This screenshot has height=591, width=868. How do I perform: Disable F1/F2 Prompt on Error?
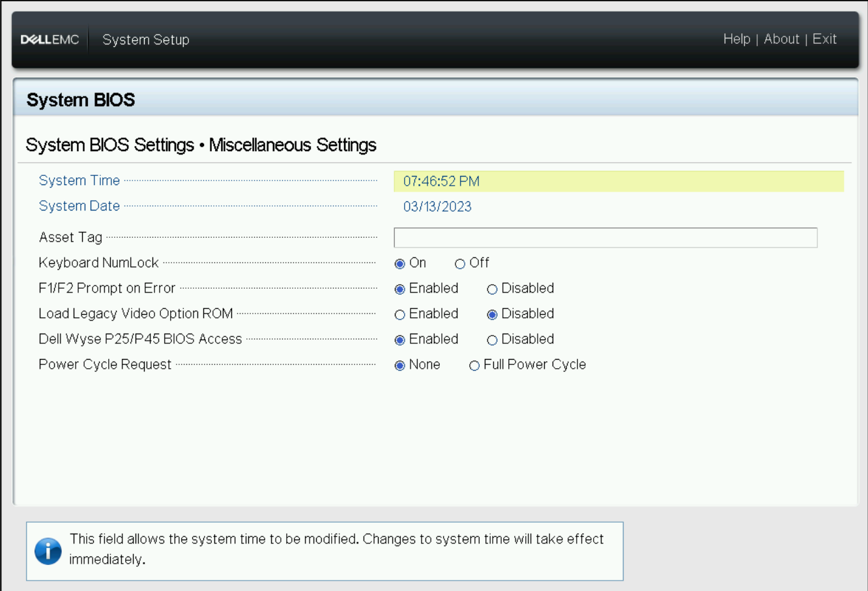click(492, 289)
